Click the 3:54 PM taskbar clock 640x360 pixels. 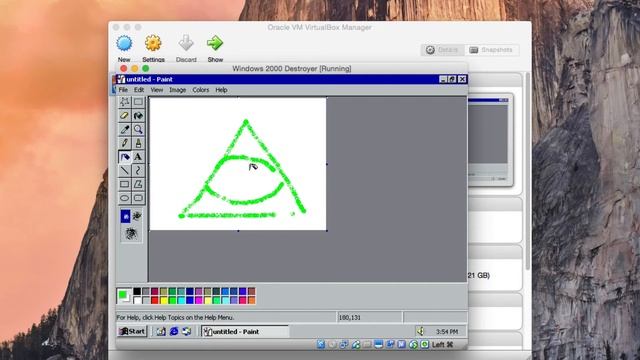[x=447, y=332]
